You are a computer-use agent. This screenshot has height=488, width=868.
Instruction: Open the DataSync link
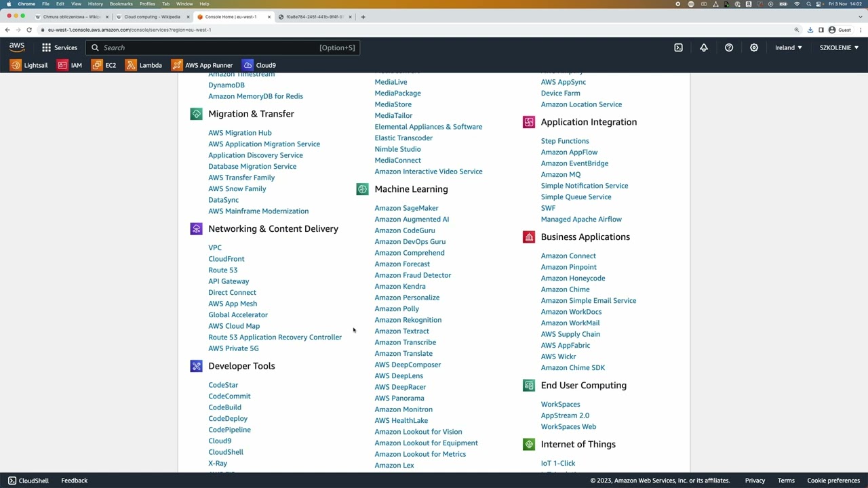pyautogui.click(x=224, y=200)
